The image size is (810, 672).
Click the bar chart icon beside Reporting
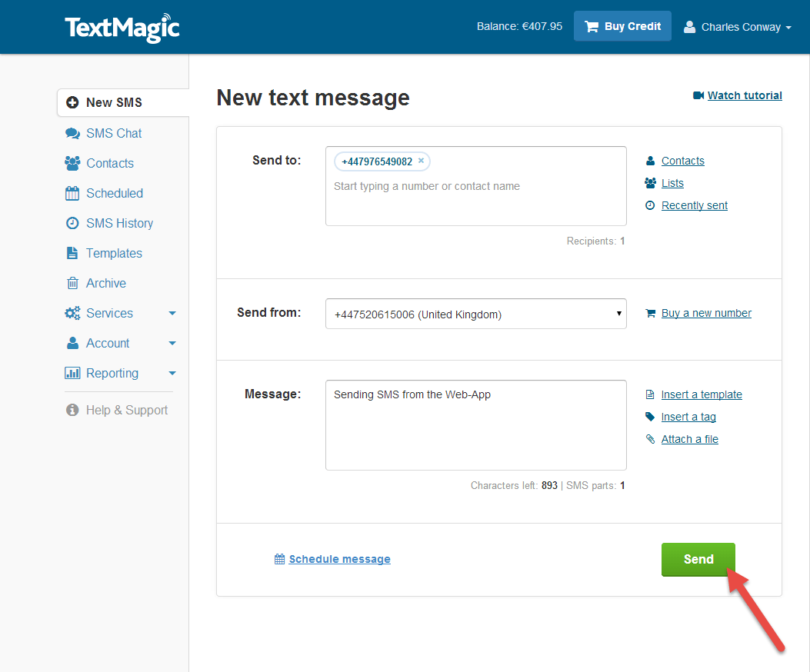point(72,373)
